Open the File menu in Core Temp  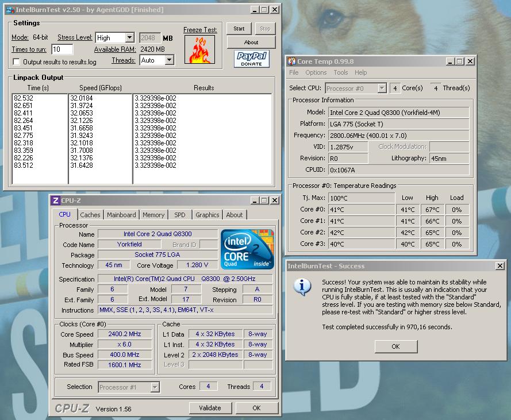[x=294, y=72]
